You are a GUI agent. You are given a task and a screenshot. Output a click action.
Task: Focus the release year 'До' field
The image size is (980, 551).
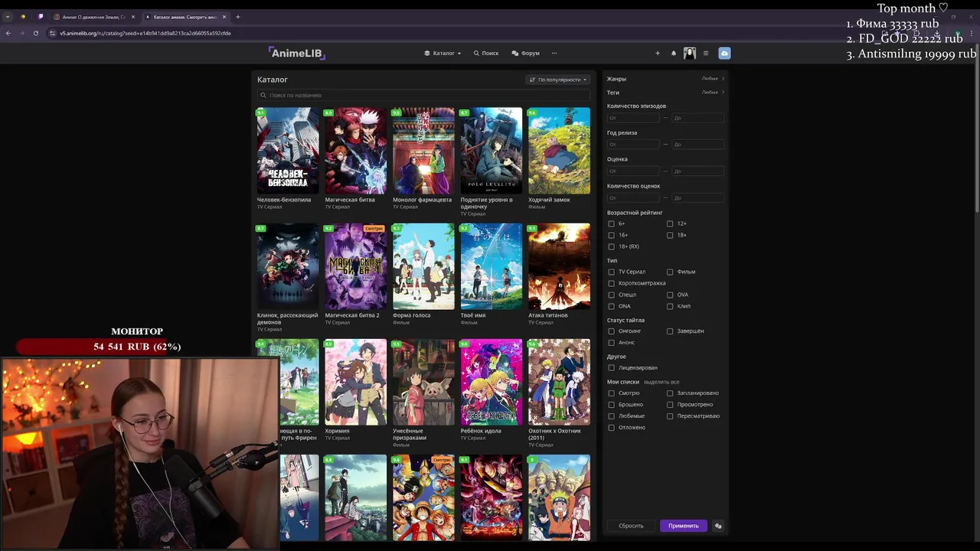click(x=697, y=145)
